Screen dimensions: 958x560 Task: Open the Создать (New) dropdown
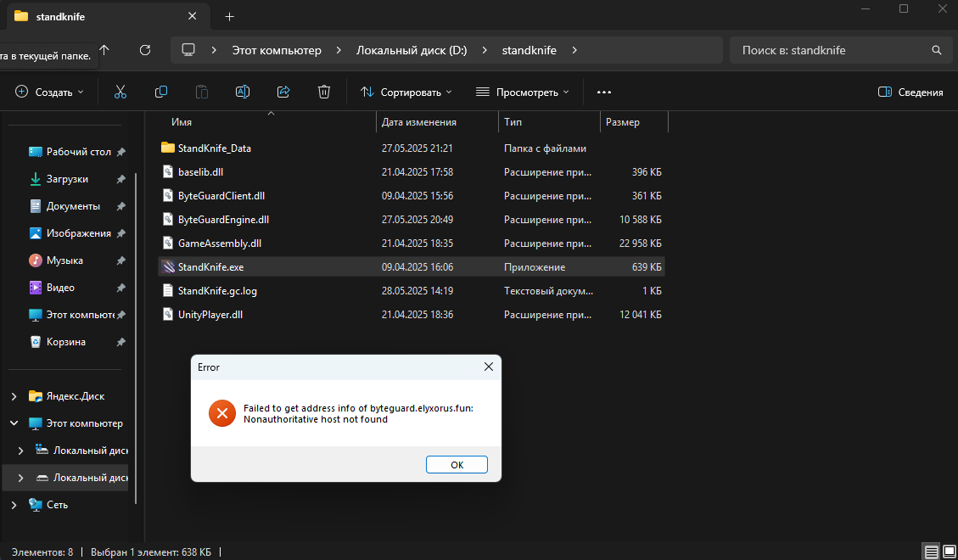(x=49, y=92)
